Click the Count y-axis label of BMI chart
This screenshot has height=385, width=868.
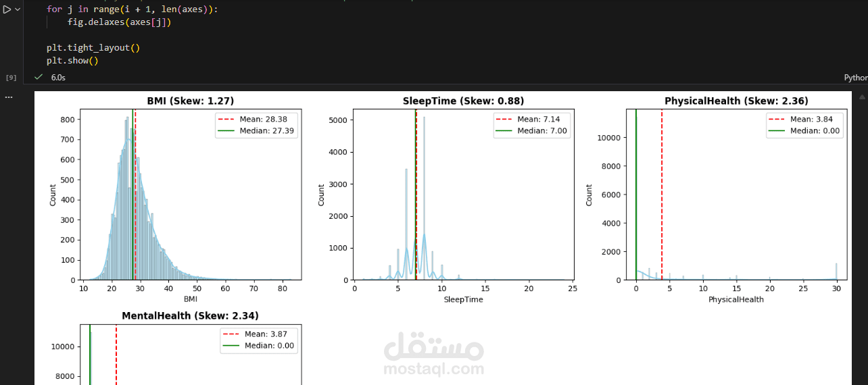point(53,195)
